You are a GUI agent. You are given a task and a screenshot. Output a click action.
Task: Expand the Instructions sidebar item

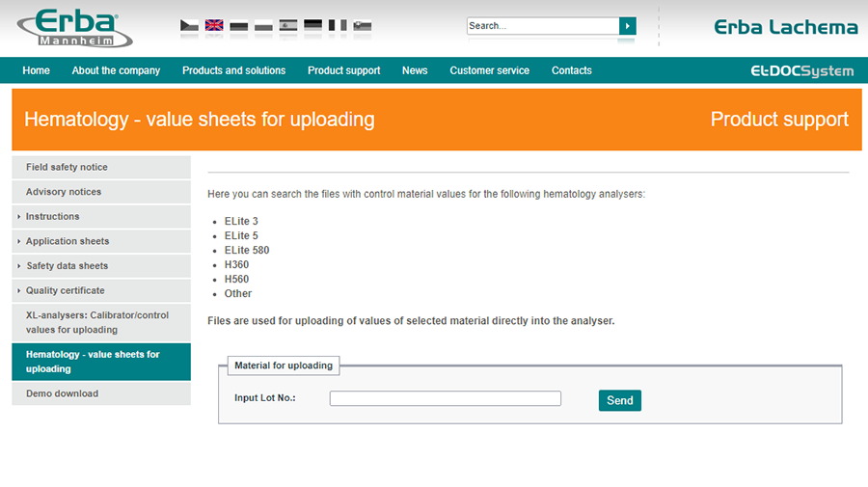(101, 216)
